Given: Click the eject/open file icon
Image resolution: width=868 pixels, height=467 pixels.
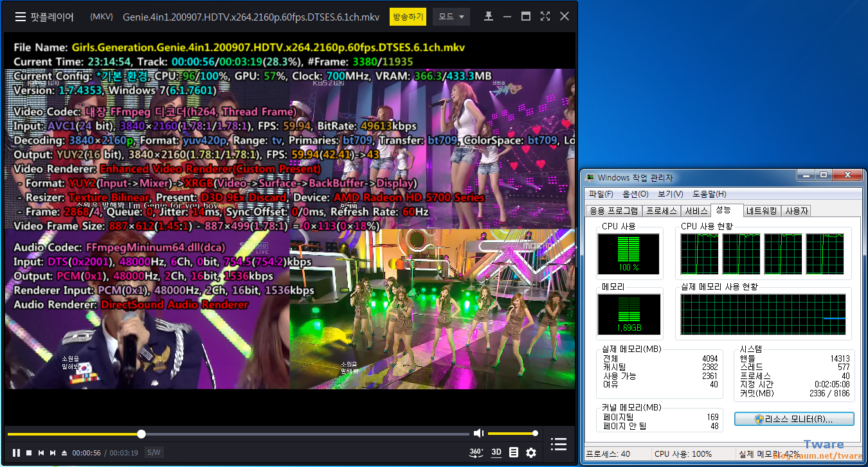Looking at the screenshot, I should [64, 453].
